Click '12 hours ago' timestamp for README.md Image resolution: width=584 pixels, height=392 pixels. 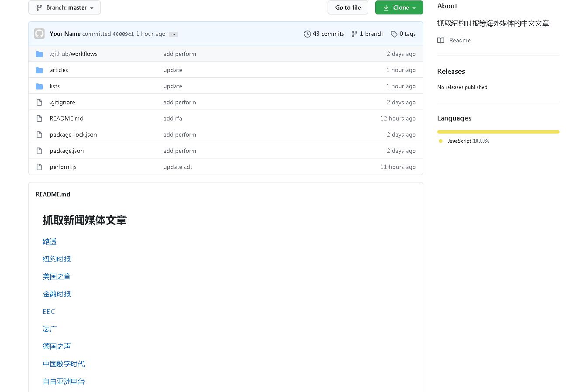[398, 118]
